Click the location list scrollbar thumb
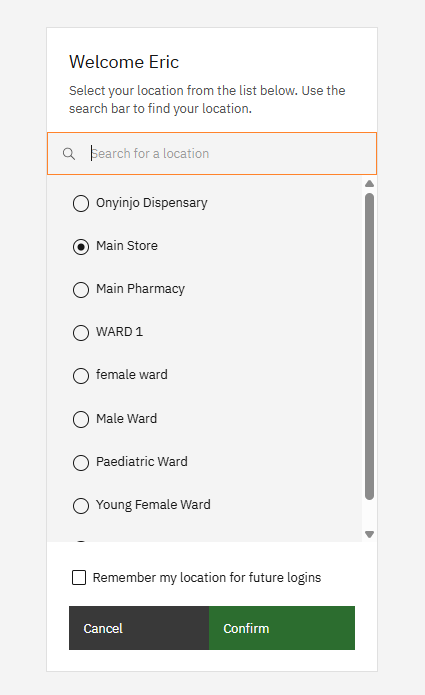The width and height of the screenshot is (425, 695). click(x=369, y=347)
